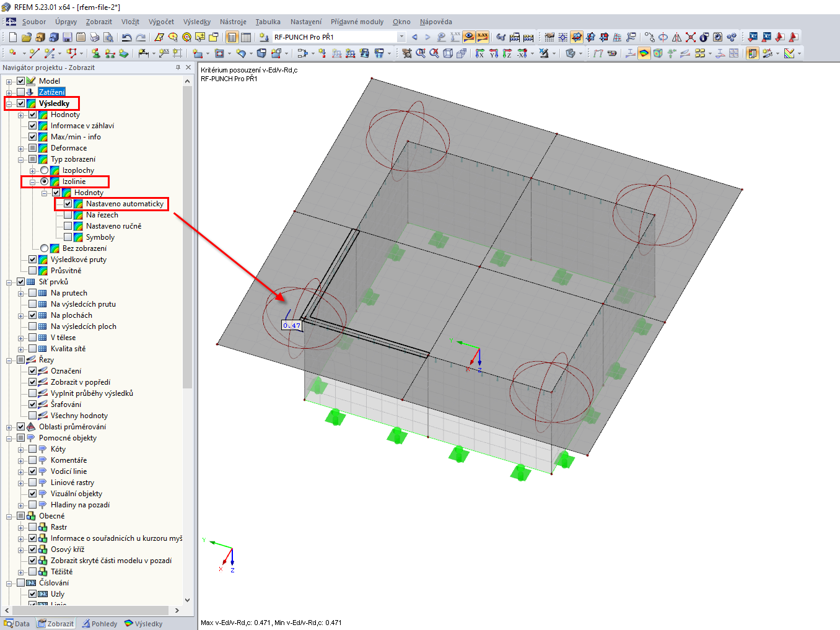The width and height of the screenshot is (840, 630).
Task: Click the gears settings icon
Action: (x=732, y=37)
